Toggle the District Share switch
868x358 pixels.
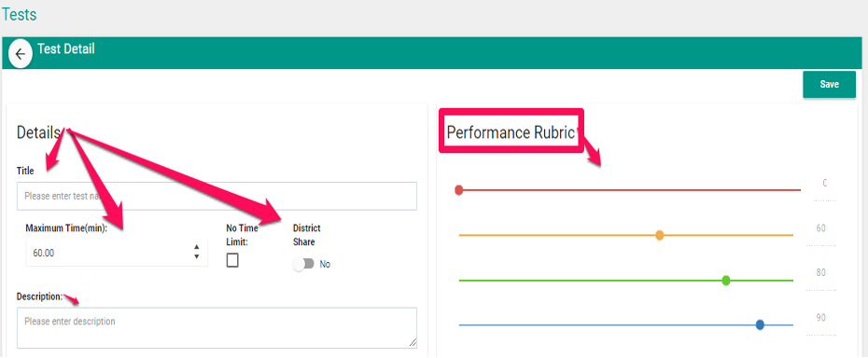(x=304, y=264)
